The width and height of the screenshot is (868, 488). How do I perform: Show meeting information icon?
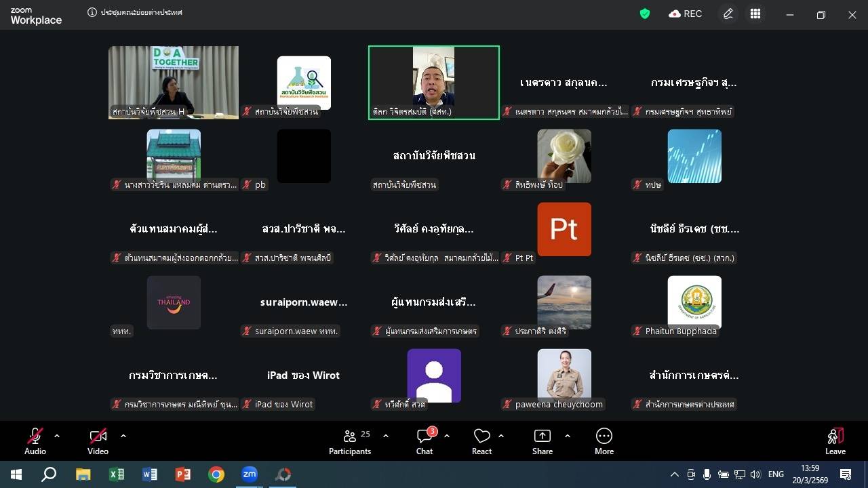92,13
